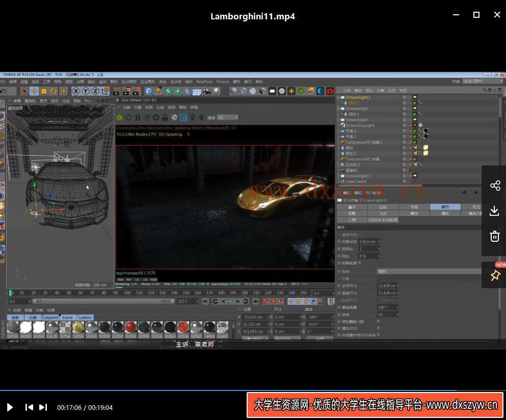Toggle the 投影轮廓 checkbox

click(360, 263)
